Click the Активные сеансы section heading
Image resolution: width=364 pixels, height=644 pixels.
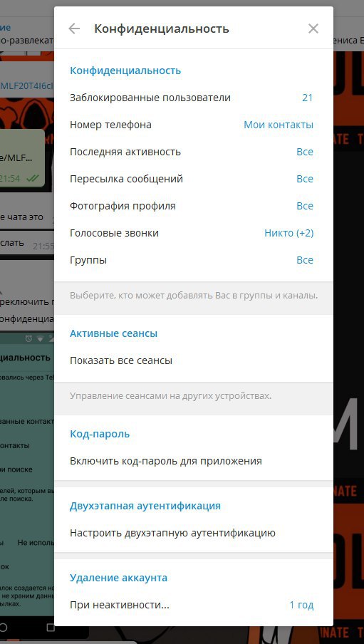pyautogui.click(x=113, y=333)
